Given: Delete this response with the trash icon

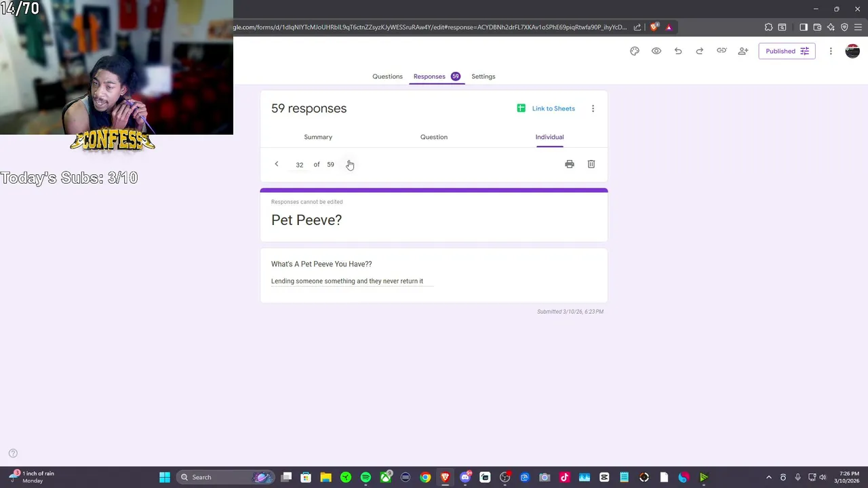Looking at the screenshot, I should coord(591,164).
